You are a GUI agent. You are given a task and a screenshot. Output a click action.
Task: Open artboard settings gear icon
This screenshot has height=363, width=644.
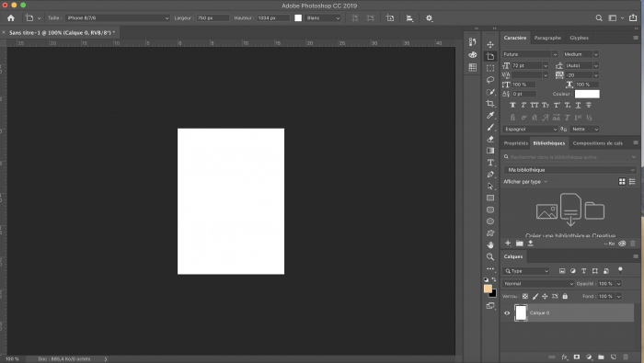click(x=430, y=18)
